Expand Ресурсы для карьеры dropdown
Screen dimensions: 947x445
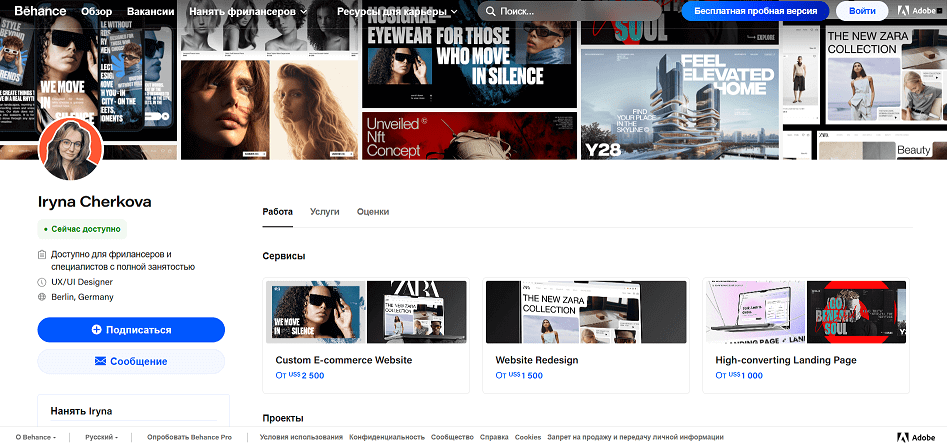[397, 11]
